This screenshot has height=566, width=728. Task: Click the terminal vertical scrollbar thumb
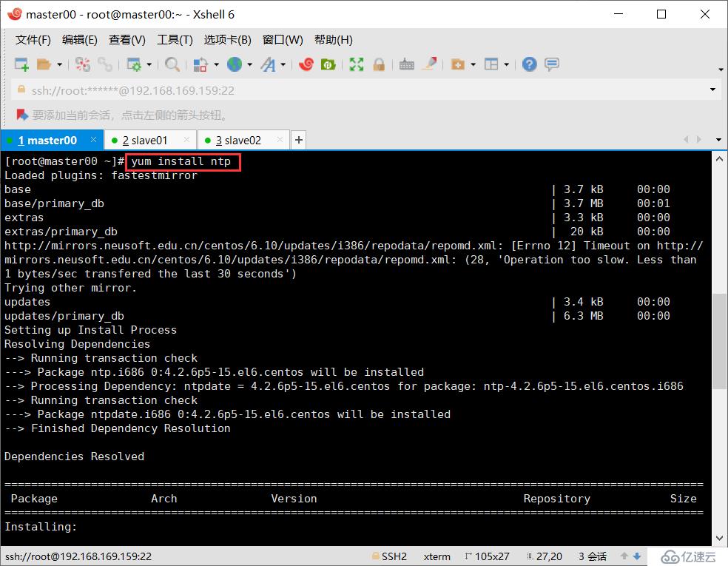click(x=719, y=341)
